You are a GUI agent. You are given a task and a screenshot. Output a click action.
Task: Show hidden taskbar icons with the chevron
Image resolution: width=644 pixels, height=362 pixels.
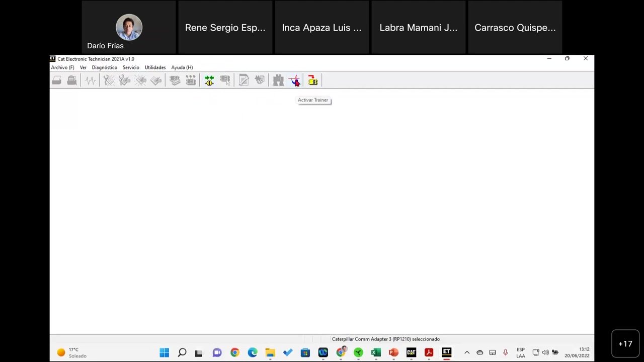pyautogui.click(x=467, y=352)
